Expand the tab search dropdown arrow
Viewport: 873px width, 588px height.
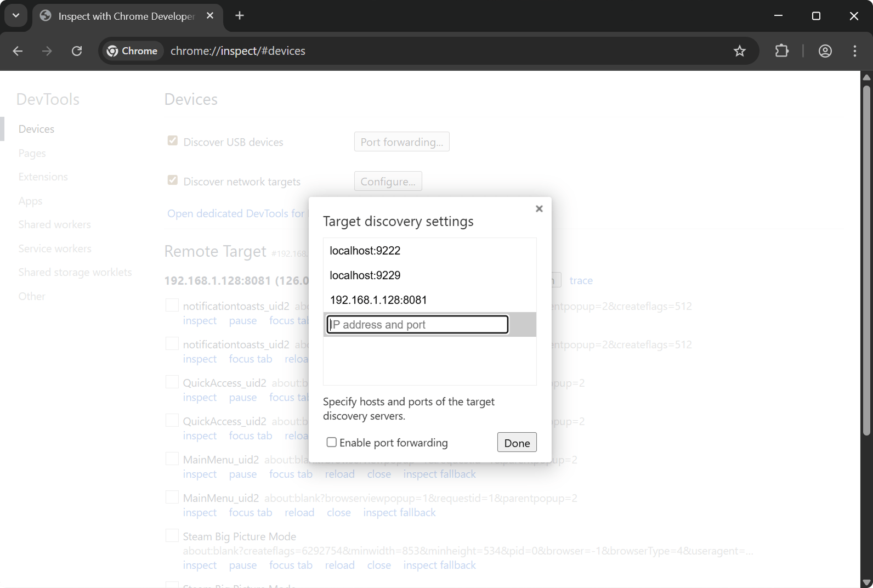pyautogui.click(x=16, y=16)
